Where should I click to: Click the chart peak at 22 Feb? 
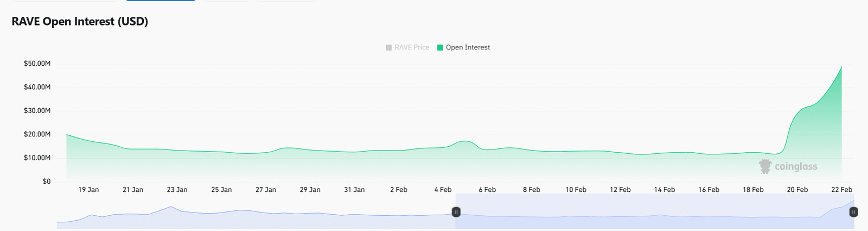(x=841, y=67)
